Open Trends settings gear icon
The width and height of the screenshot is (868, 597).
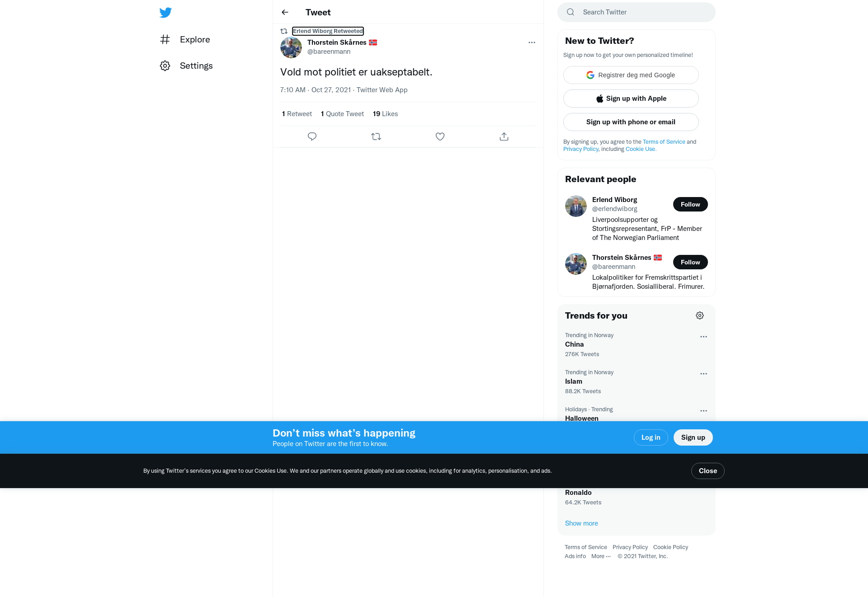click(700, 315)
